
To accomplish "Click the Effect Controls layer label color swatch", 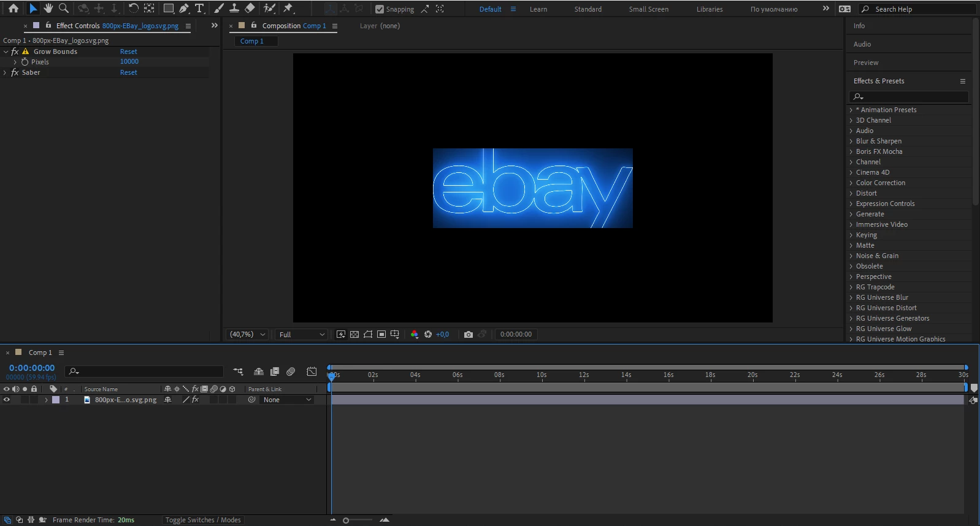I will [x=36, y=25].
